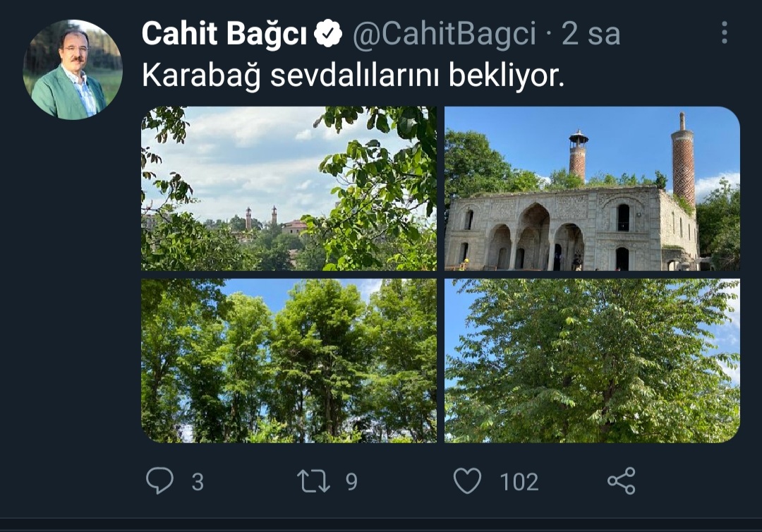The image size is (762, 532).
Task: Open the tweet via '2 sa' timestamp
Action: click(591, 34)
